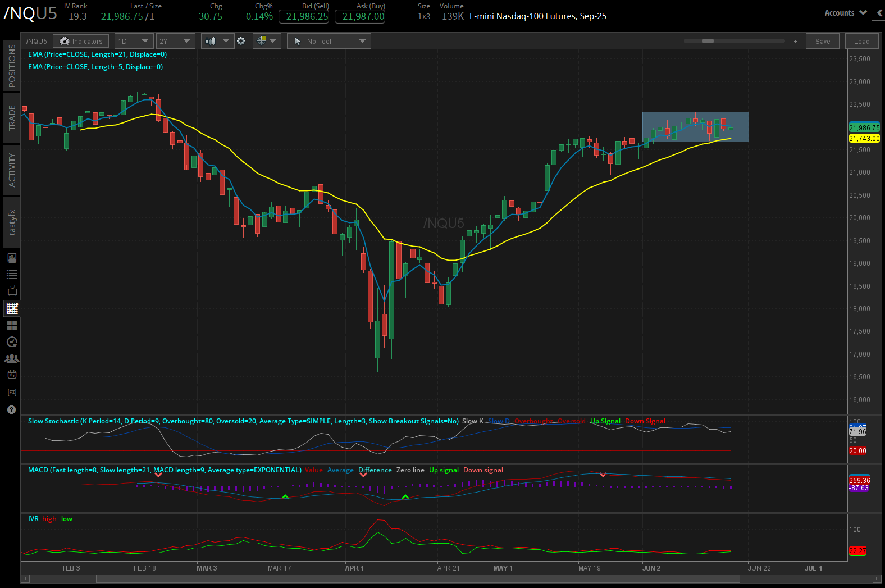The height and width of the screenshot is (588, 885).
Task: Select the active chart sidebar icon
Action: point(12,308)
